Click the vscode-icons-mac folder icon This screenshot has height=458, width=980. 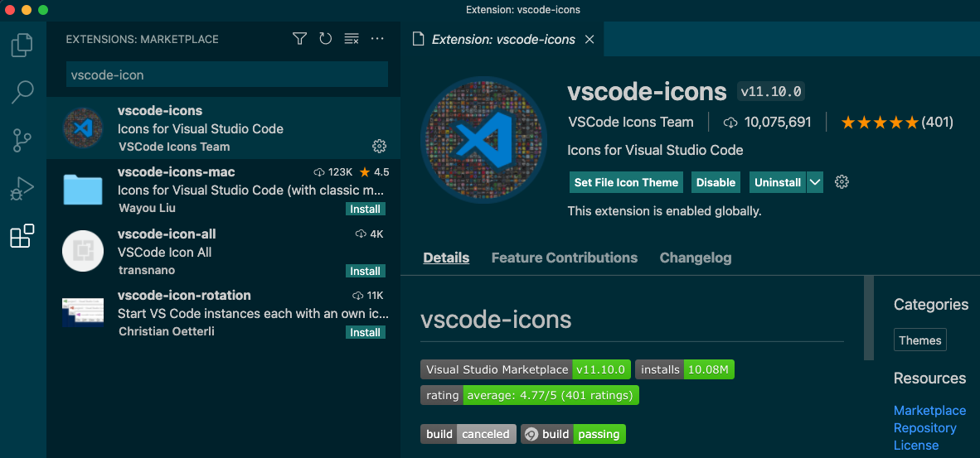click(83, 190)
